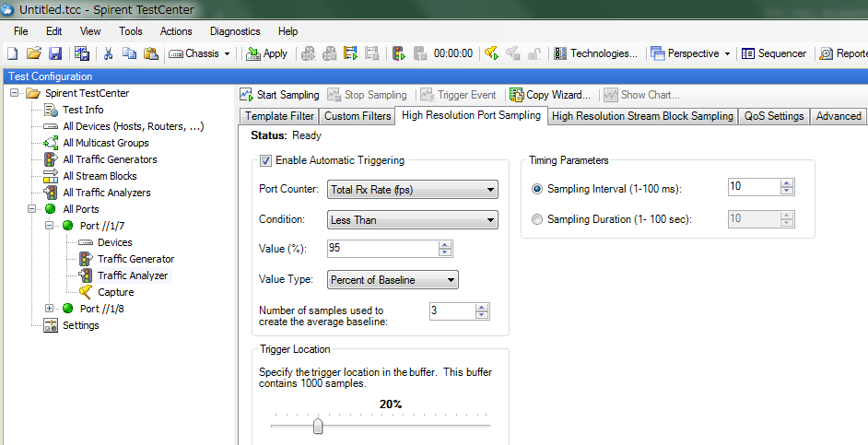Open the Diagnostics menu
This screenshot has height=445, width=868.
click(235, 31)
